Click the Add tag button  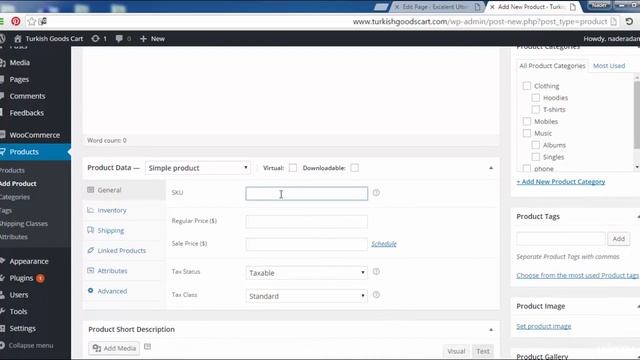click(618, 239)
